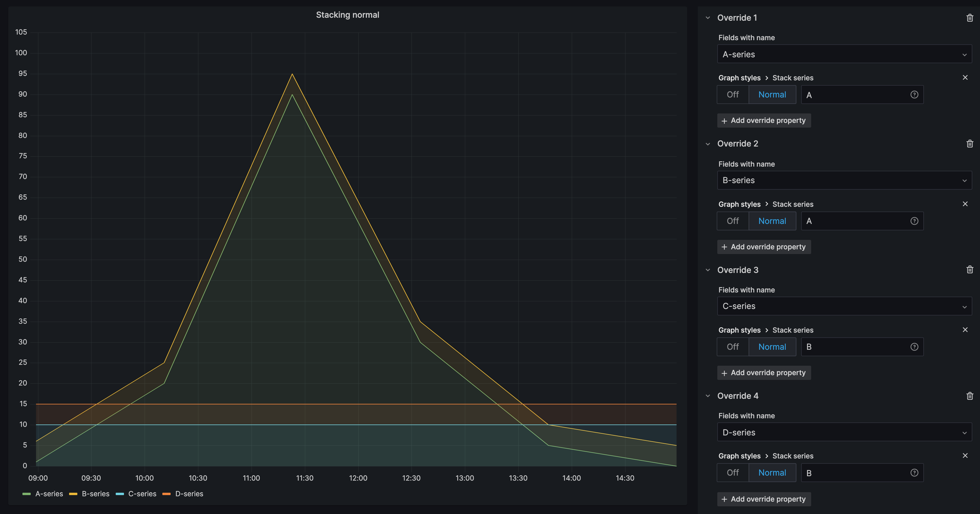Collapse the Override 4 section
The width and height of the screenshot is (980, 514).
tap(708, 396)
